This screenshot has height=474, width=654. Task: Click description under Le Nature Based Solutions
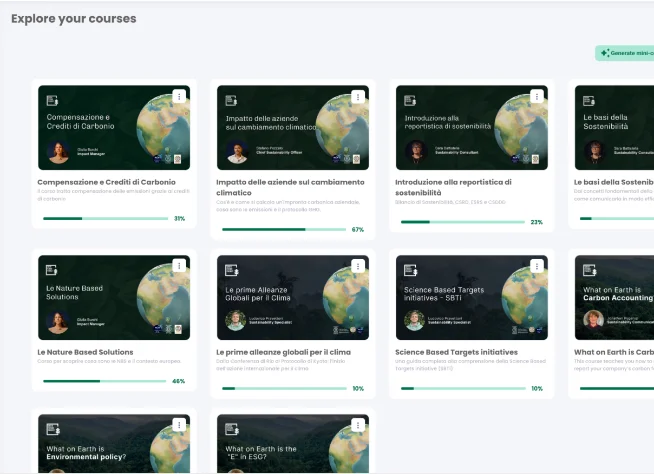click(x=109, y=361)
